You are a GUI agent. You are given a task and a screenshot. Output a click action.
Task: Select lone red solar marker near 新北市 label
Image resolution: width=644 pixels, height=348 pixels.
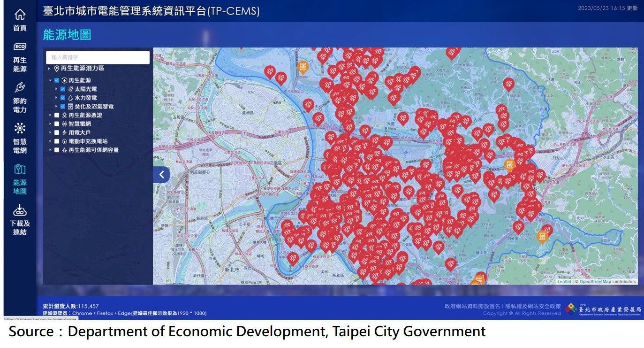pyautogui.click(x=293, y=259)
